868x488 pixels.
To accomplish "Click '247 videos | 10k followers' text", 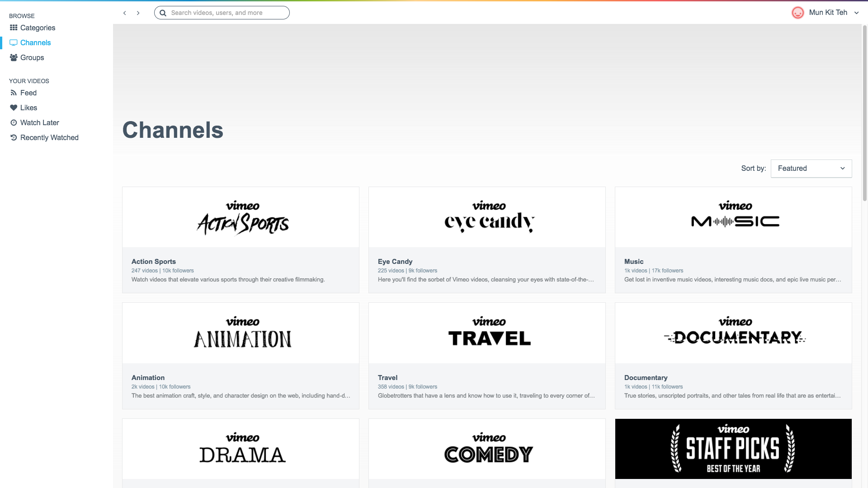I will pyautogui.click(x=162, y=271).
